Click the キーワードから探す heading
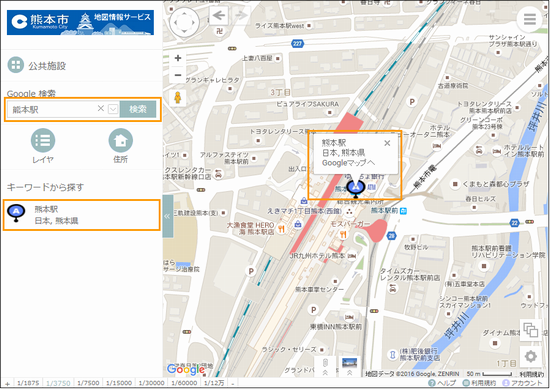 click(45, 187)
